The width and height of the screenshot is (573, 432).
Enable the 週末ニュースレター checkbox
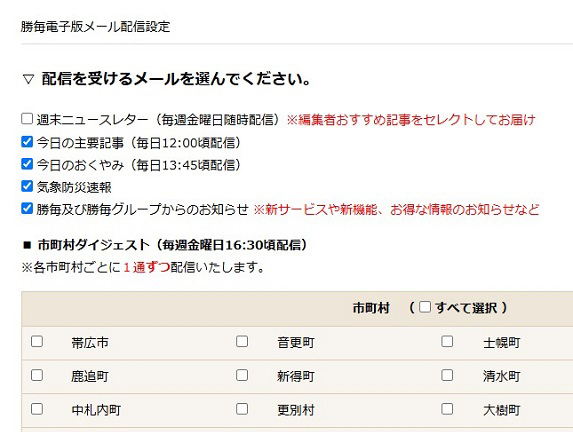coord(27,119)
